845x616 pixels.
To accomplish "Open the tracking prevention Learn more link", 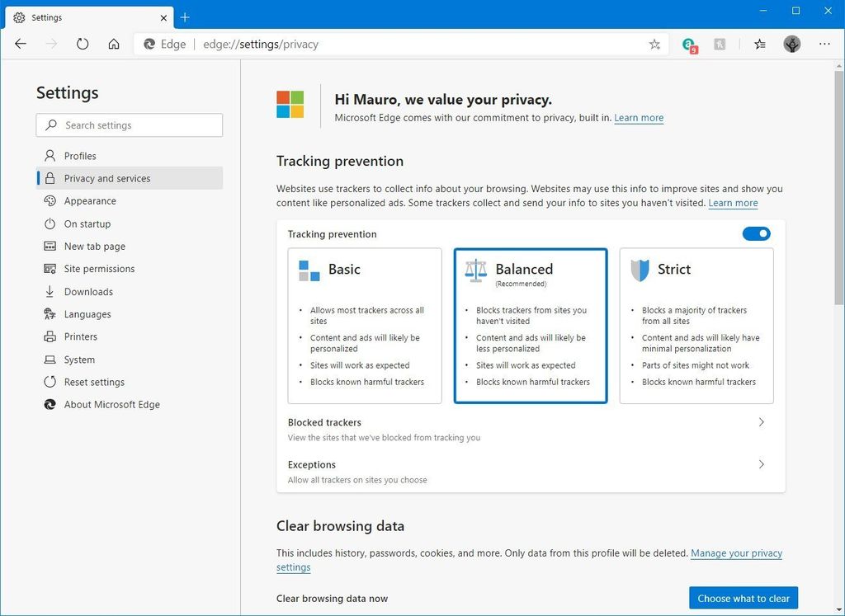I will point(733,203).
